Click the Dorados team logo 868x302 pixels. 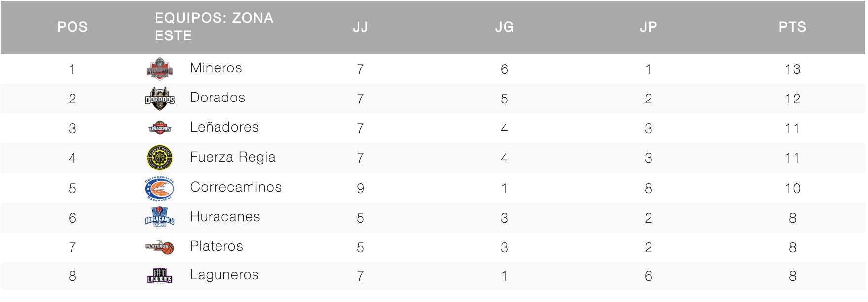pyautogui.click(x=160, y=99)
